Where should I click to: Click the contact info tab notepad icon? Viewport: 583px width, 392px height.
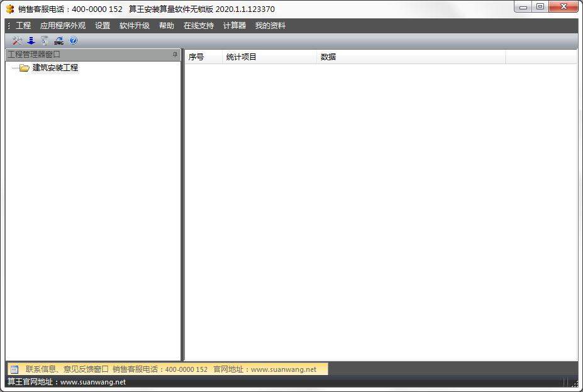(x=14, y=369)
